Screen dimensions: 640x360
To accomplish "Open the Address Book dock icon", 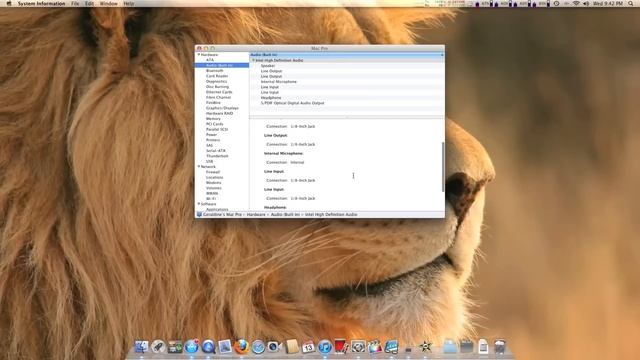I will click(x=291, y=347).
